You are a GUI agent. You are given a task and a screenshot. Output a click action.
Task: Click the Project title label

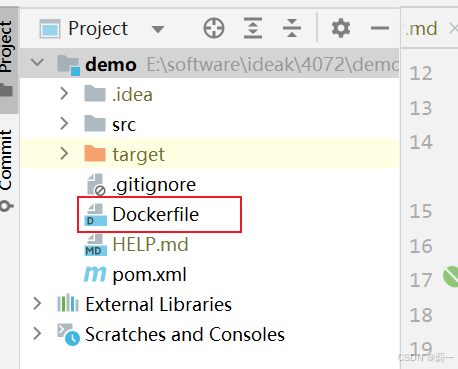[x=98, y=29]
